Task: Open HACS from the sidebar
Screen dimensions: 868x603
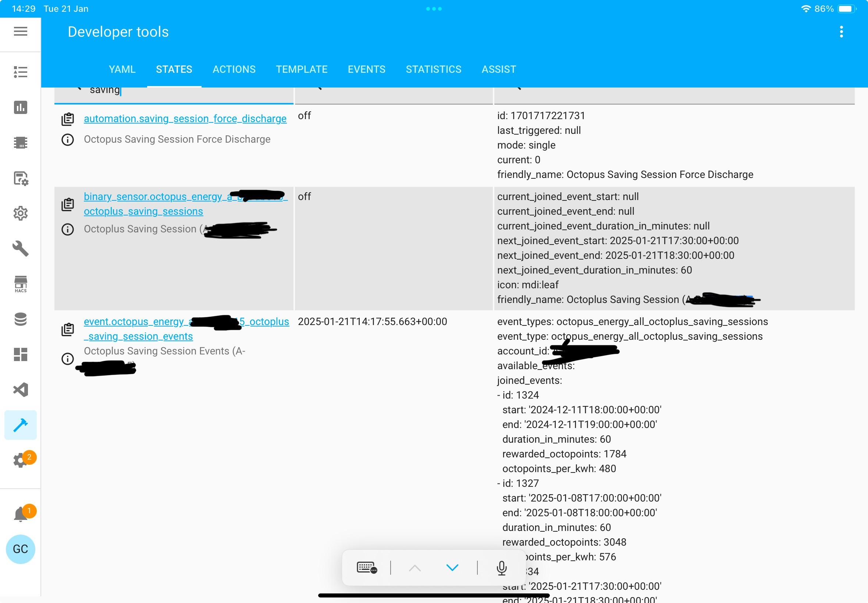Action: [x=20, y=284]
